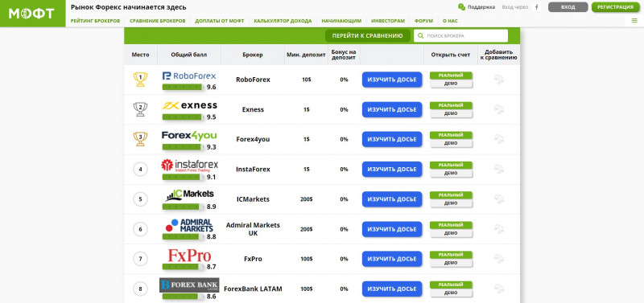644x303 pixels.
Task: Click the Регистрация button
Action: (x=615, y=7)
